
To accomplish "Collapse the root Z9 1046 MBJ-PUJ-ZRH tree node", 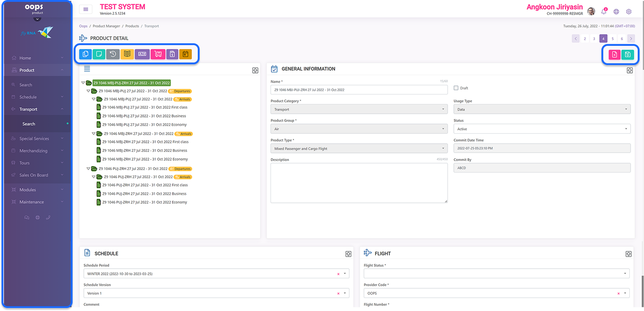I will (83, 83).
